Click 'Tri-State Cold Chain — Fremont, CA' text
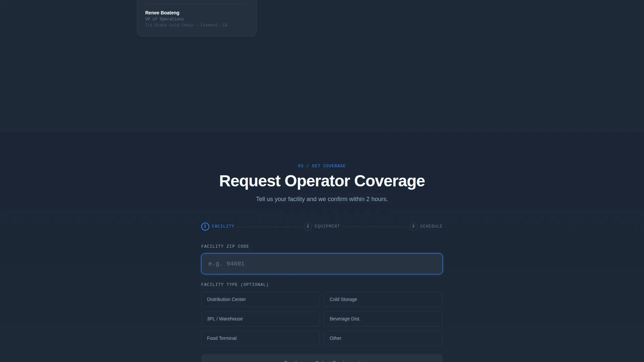 tap(186, 25)
